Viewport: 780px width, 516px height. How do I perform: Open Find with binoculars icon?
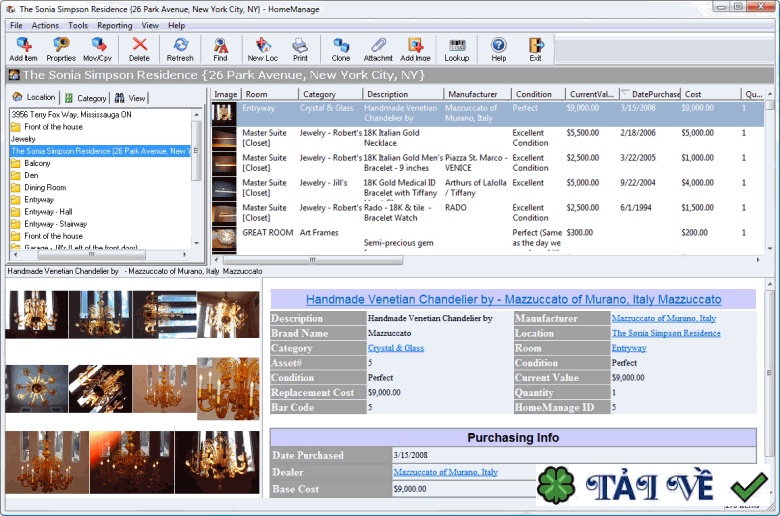point(220,49)
